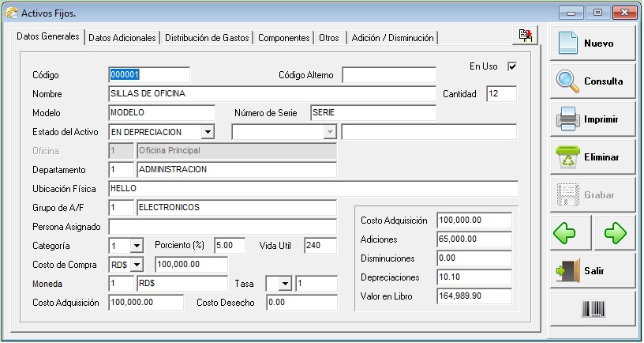
Task: Go to next record with right green arrow
Action: [x=615, y=233]
